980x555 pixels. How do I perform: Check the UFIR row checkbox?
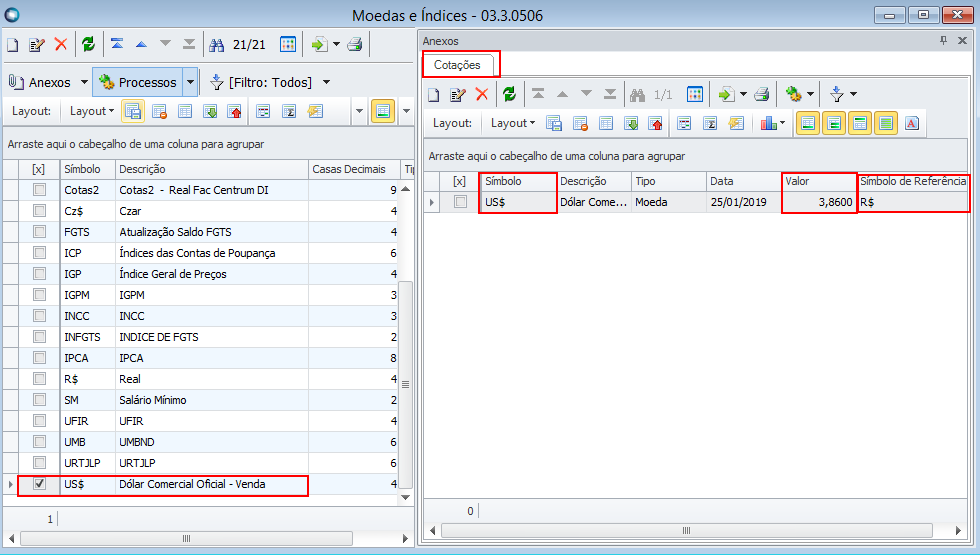click(x=39, y=420)
